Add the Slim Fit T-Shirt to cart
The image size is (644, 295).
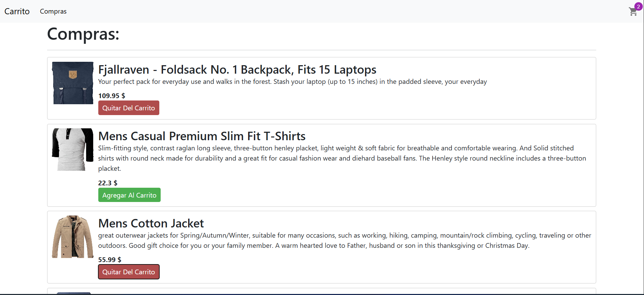pyautogui.click(x=129, y=195)
